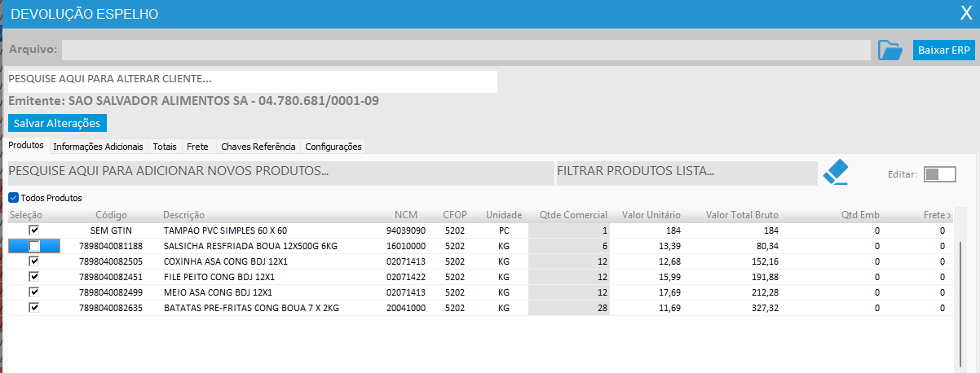Click the Filtrar Produtos Lista field
This screenshot has width=980, height=373.
[x=686, y=173]
